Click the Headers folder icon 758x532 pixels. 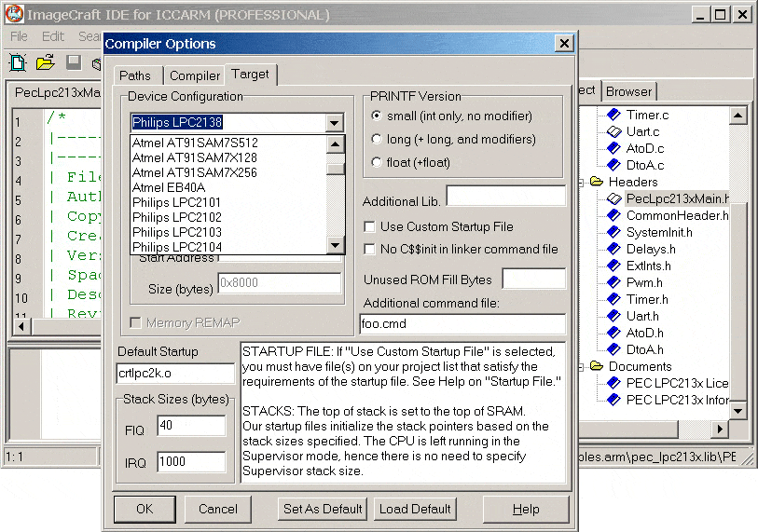tap(597, 181)
